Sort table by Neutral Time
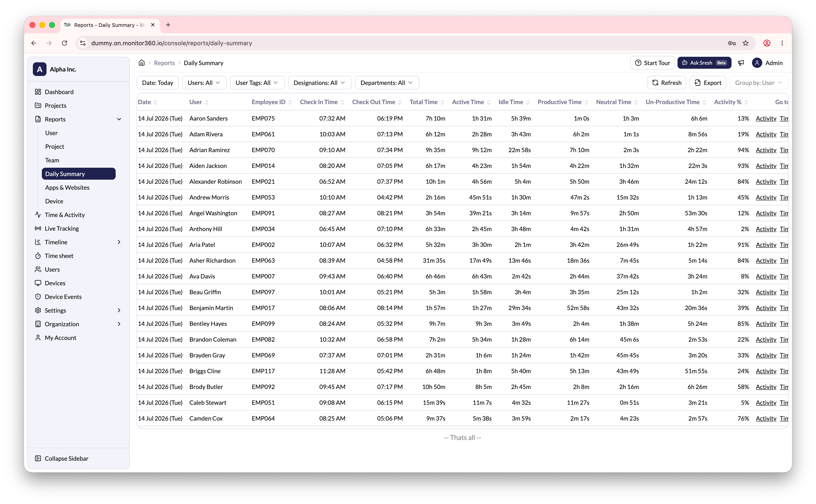Screen dimensions: 816x504 [x=636, y=102]
